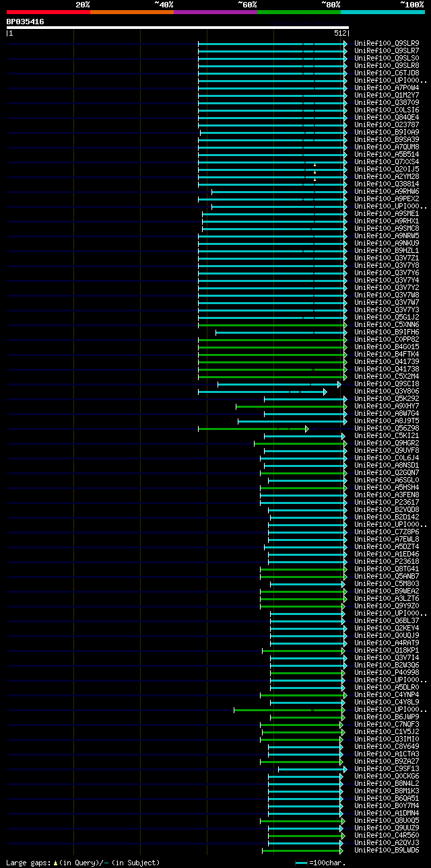Click UniRef100_C4YNP4 label
The image size is (431, 868).
pyautogui.click(x=387, y=694)
